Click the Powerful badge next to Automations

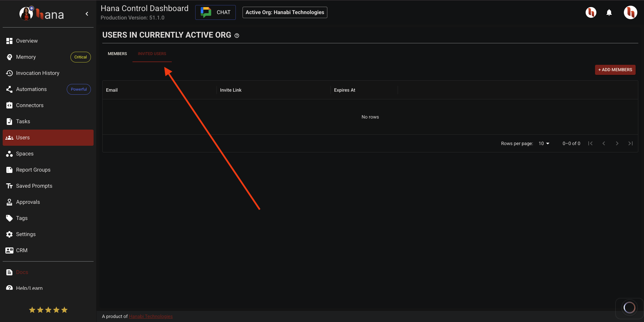79,89
